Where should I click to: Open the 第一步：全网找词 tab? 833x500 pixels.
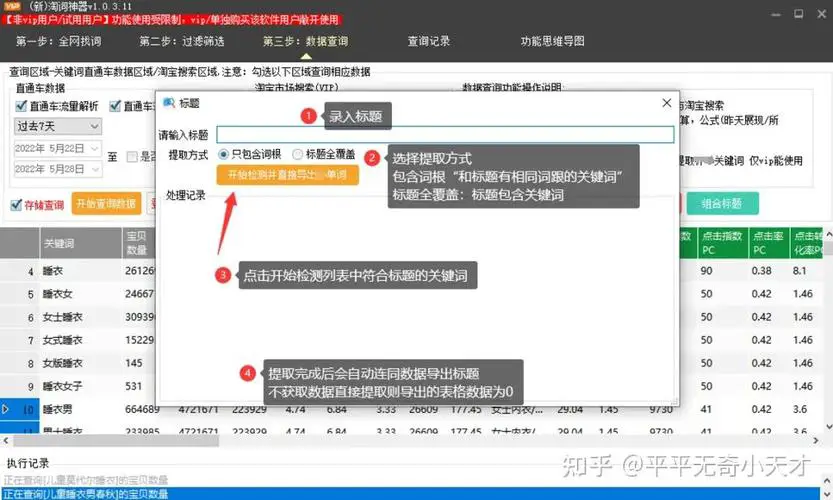point(58,41)
